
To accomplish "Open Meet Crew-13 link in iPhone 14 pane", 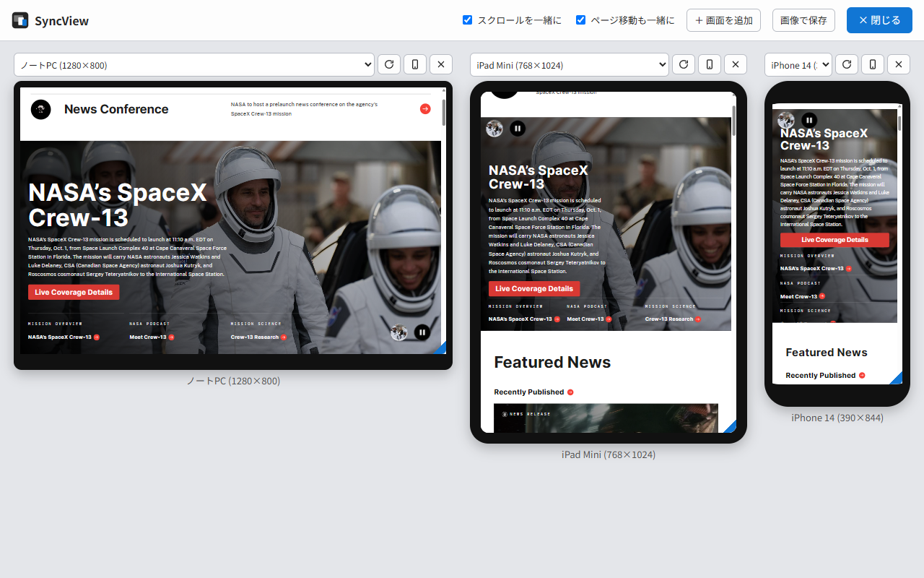I will click(802, 296).
